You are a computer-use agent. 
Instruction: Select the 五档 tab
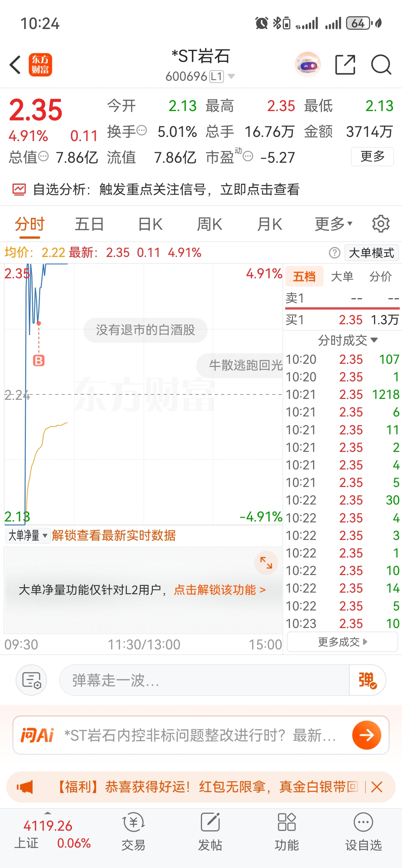(304, 276)
